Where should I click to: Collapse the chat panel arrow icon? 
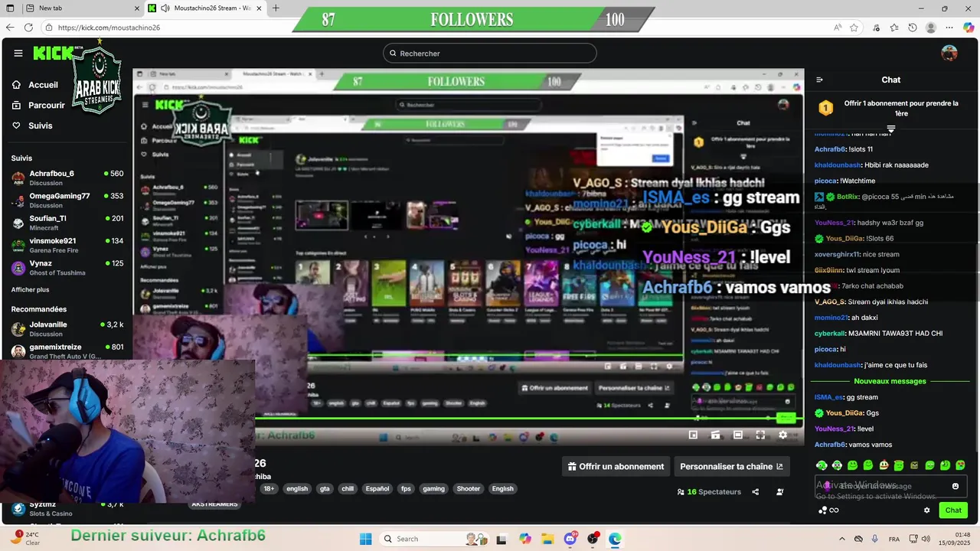(x=819, y=80)
